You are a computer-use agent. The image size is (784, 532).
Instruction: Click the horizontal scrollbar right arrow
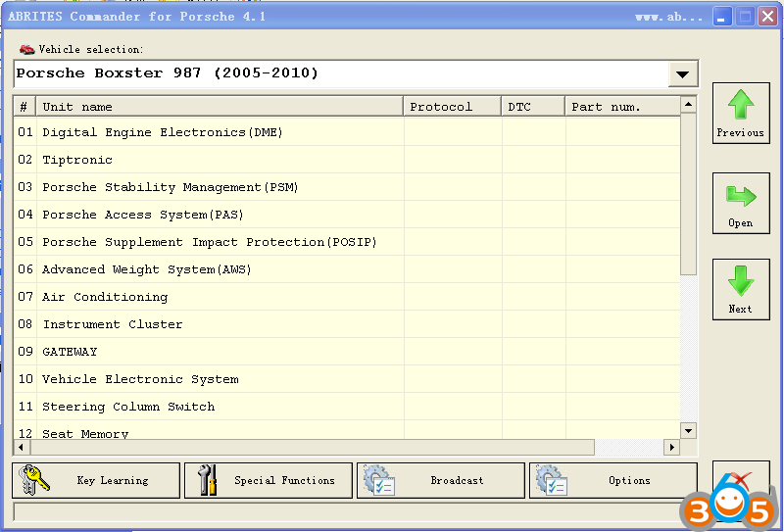(x=672, y=447)
